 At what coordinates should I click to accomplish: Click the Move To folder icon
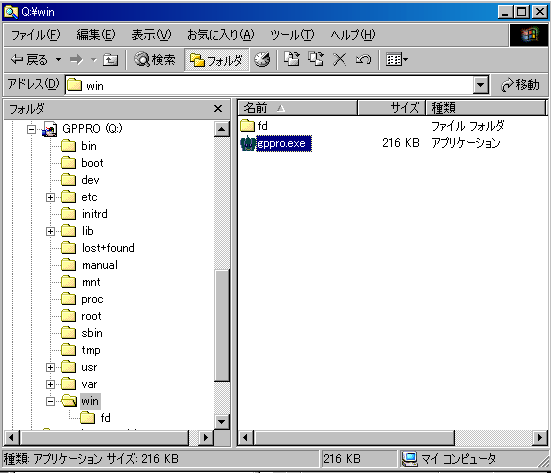(x=292, y=59)
